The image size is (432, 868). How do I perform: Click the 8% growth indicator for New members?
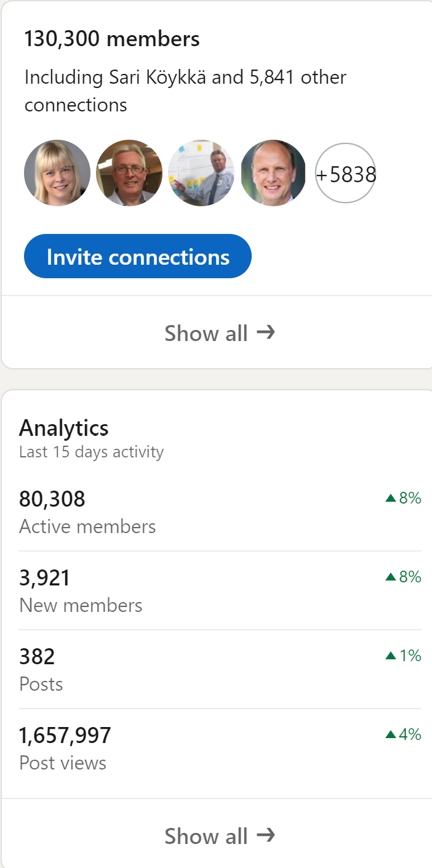[x=404, y=577]
